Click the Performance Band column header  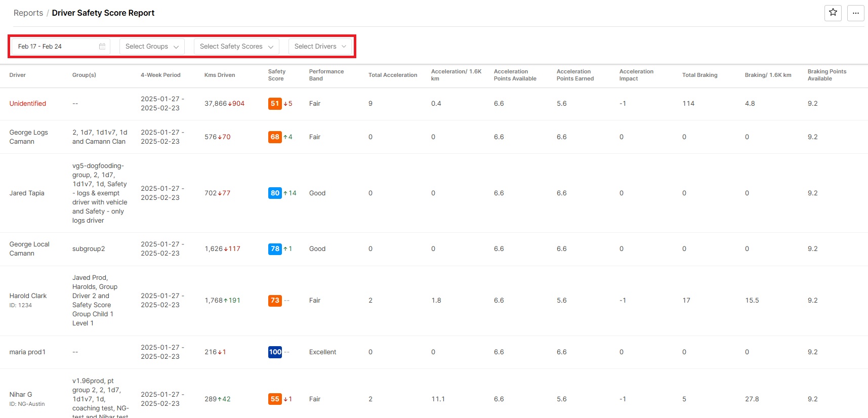326,75
